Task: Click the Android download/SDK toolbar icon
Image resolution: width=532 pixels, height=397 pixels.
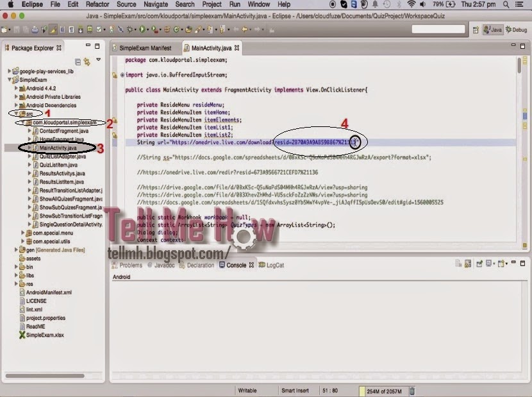Action: point(81,30)
